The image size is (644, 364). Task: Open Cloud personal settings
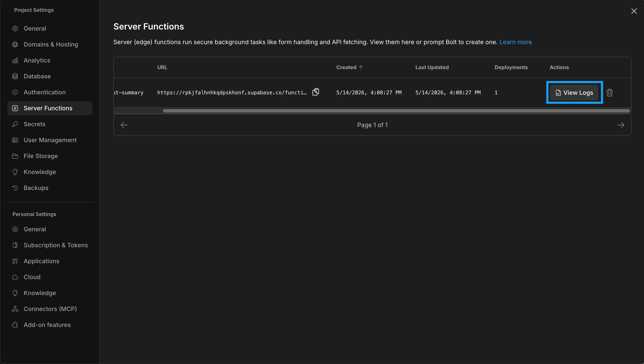(x=50, y=277)
